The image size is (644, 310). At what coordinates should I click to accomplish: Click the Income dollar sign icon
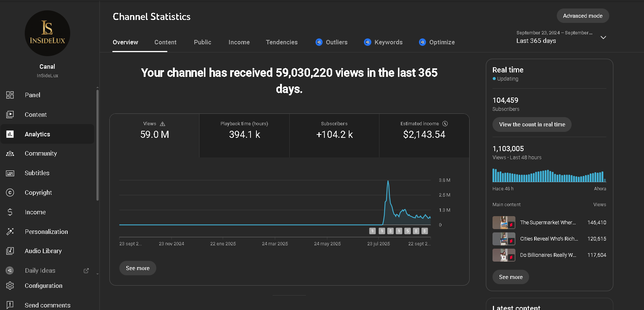coord(10,212)
